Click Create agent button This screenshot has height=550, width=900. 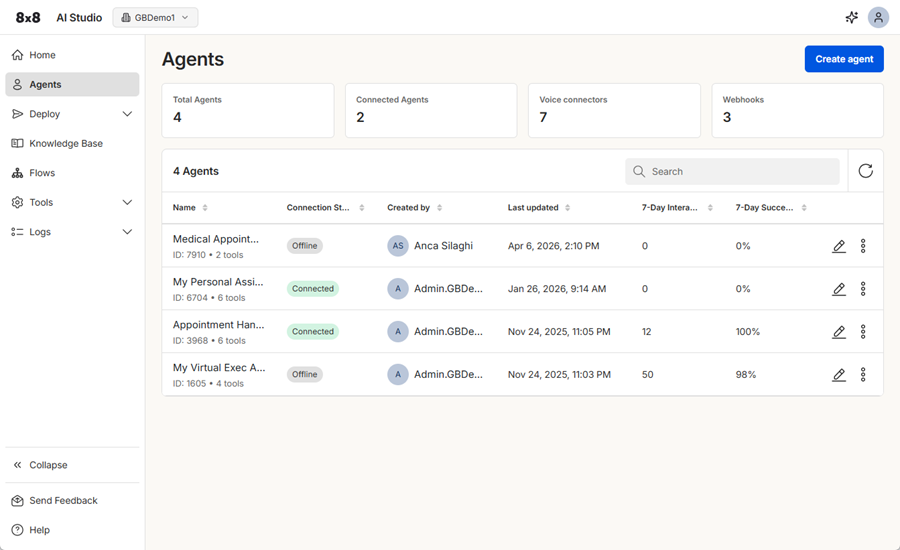[x=844, y=59]
